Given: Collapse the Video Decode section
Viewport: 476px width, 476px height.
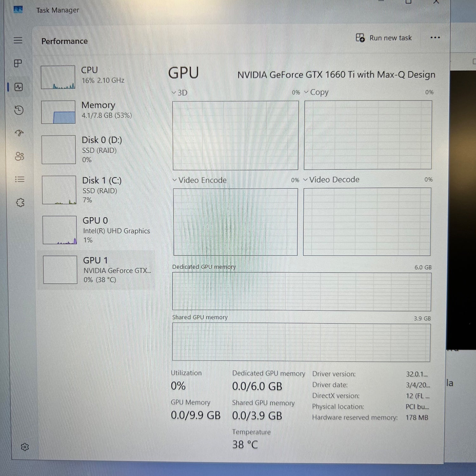Looking at the screenshot, I should click(306, 179).
